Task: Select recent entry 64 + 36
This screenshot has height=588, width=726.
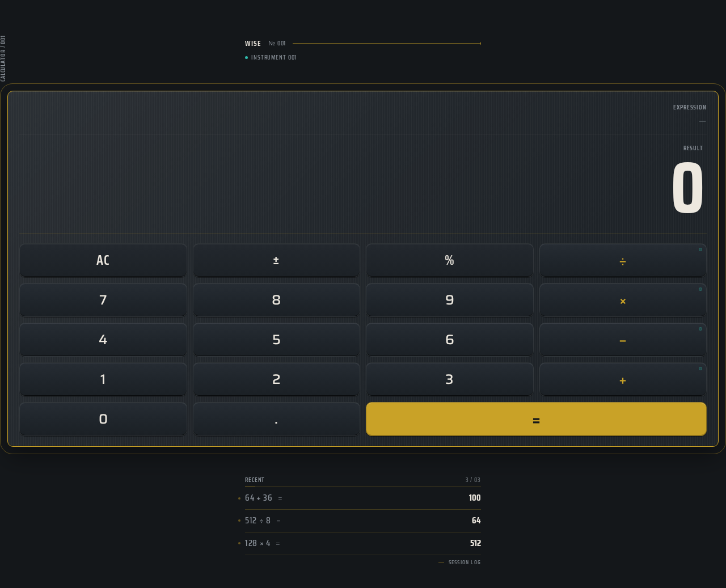Action: (x=363, y=498)
